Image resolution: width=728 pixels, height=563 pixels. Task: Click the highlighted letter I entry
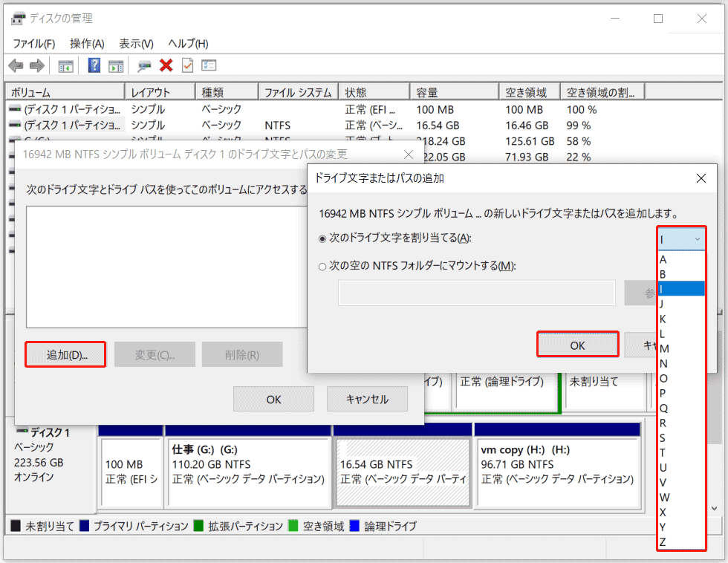(663, 289)
